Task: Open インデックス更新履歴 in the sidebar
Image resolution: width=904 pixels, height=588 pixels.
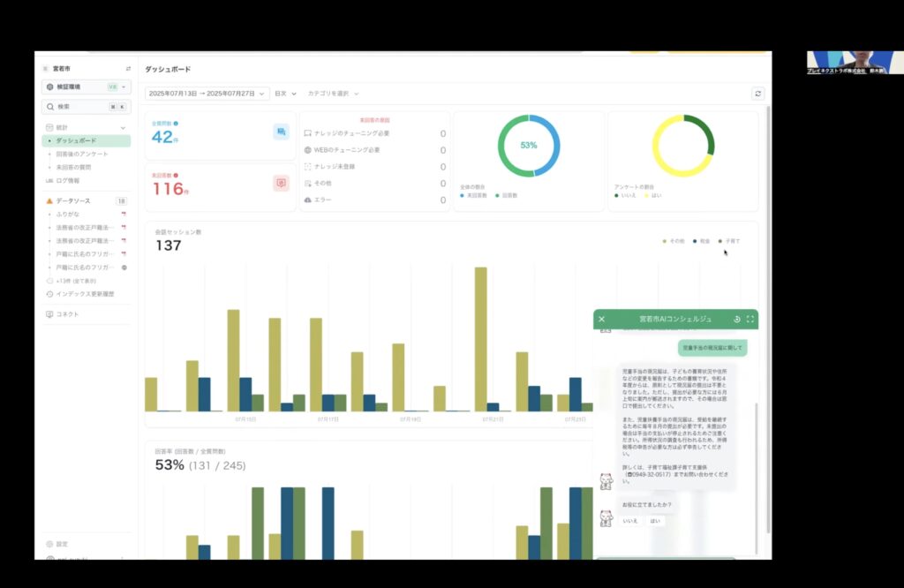Action: (x=85, y=294)
